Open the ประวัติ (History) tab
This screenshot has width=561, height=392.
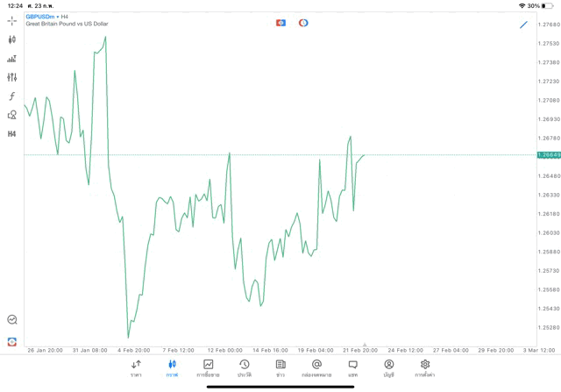pos(245,367)
